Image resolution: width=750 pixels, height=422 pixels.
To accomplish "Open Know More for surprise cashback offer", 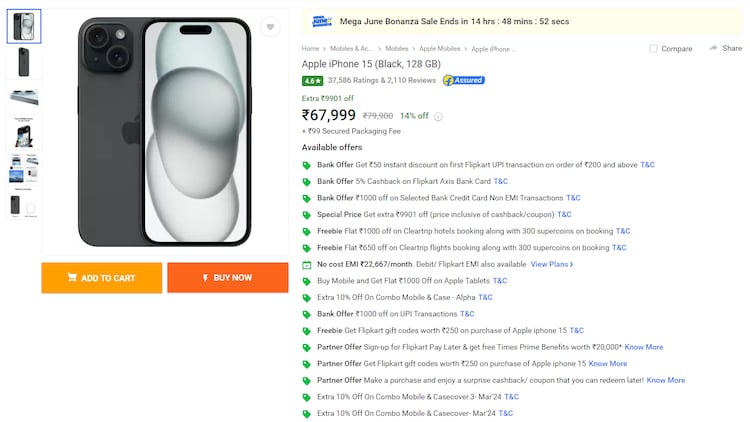I will tap(666, 380).
